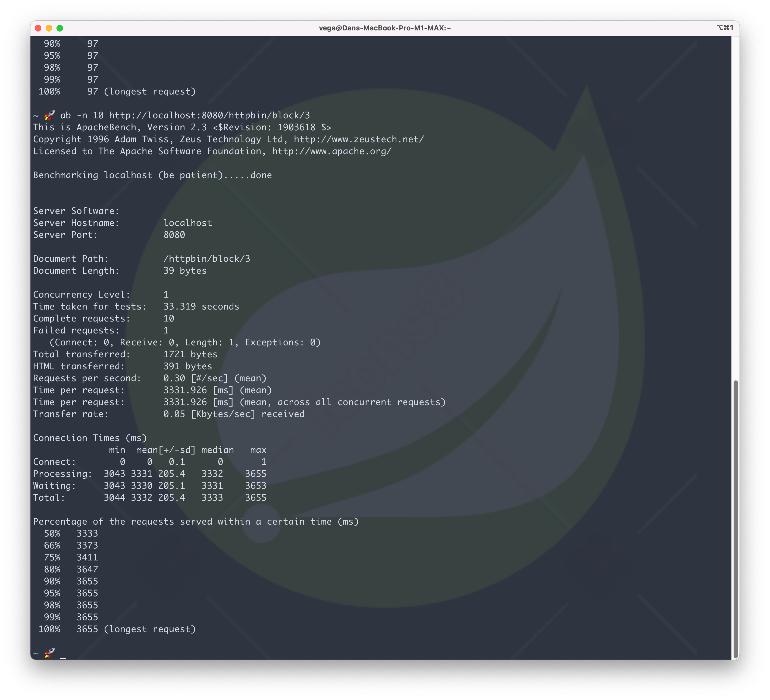
Task: Click the Waiting row max value 3653
Action: 255,486
